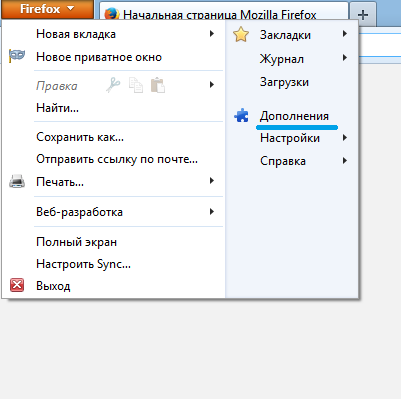Expand the Печать submenu arrow
Viewport: 401px width, 399px height.
tap(212, 181)
